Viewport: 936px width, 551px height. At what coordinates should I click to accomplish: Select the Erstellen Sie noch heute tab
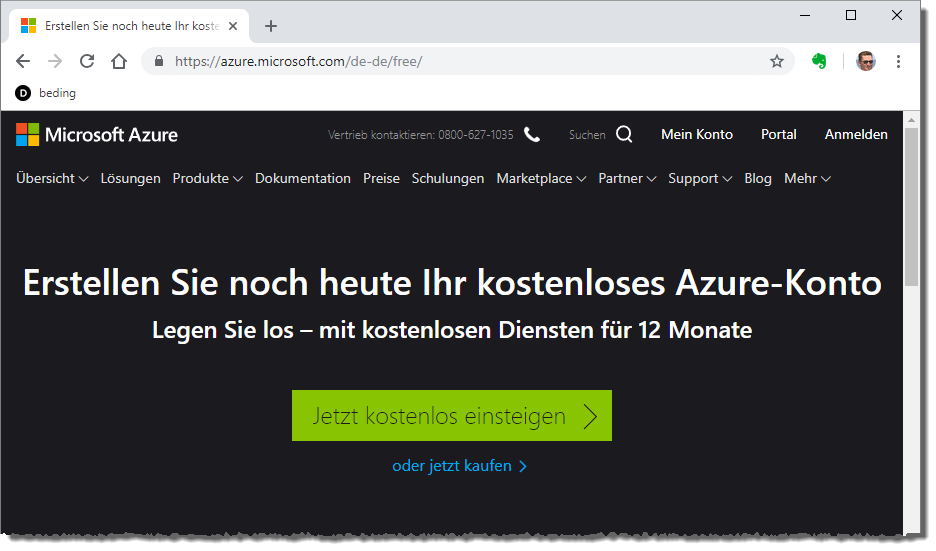(128, 26)
